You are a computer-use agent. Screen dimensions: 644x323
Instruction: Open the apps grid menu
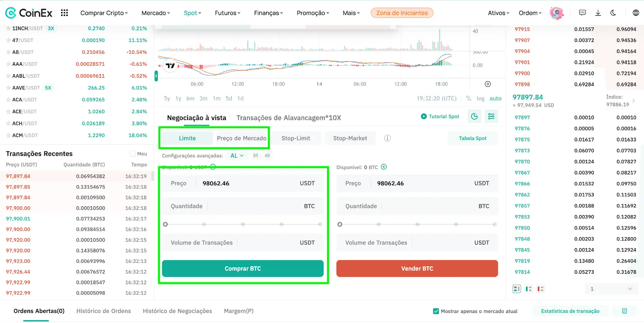pyautogui.click(x=64, y=13)
